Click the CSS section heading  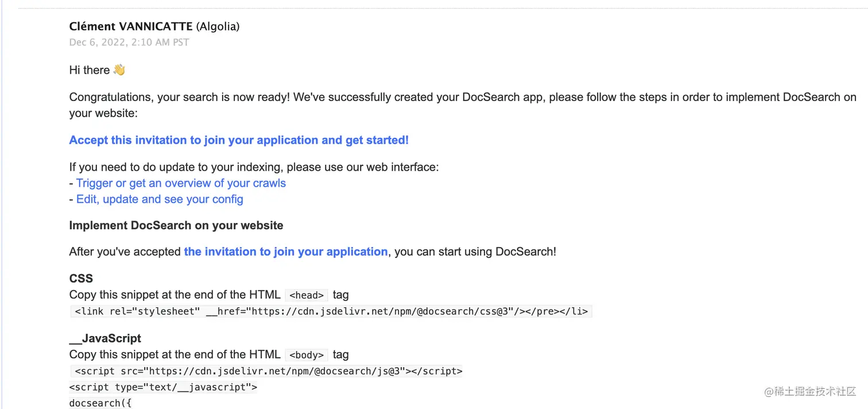[81, 279]
